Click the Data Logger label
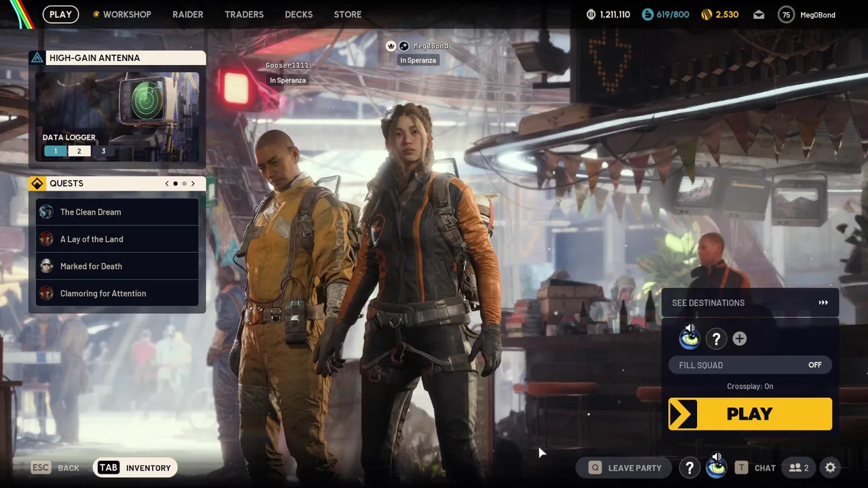The width and height of the screenshot is (868, 488). tap(69, 138)
